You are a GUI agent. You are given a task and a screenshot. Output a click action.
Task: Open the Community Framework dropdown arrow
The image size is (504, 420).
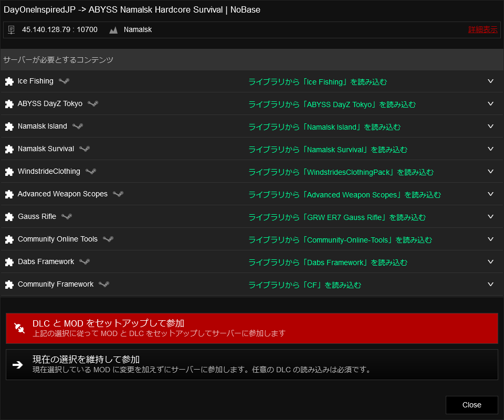tap(491, 284)
